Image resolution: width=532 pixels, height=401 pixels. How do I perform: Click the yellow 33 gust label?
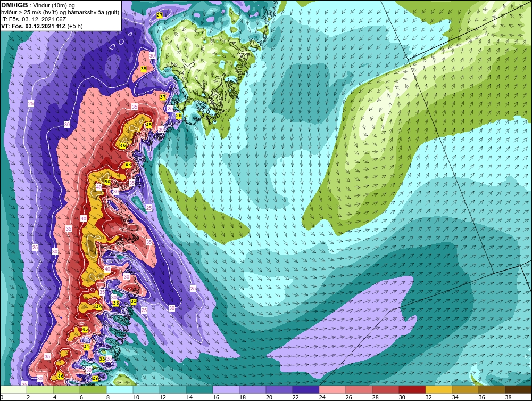tap(102, 359)
